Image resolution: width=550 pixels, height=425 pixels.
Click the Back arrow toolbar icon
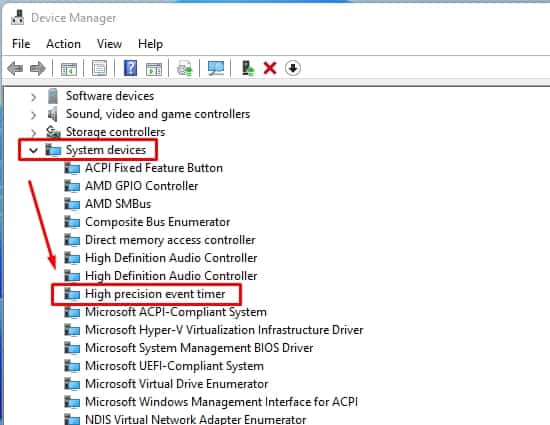point(15,68)
